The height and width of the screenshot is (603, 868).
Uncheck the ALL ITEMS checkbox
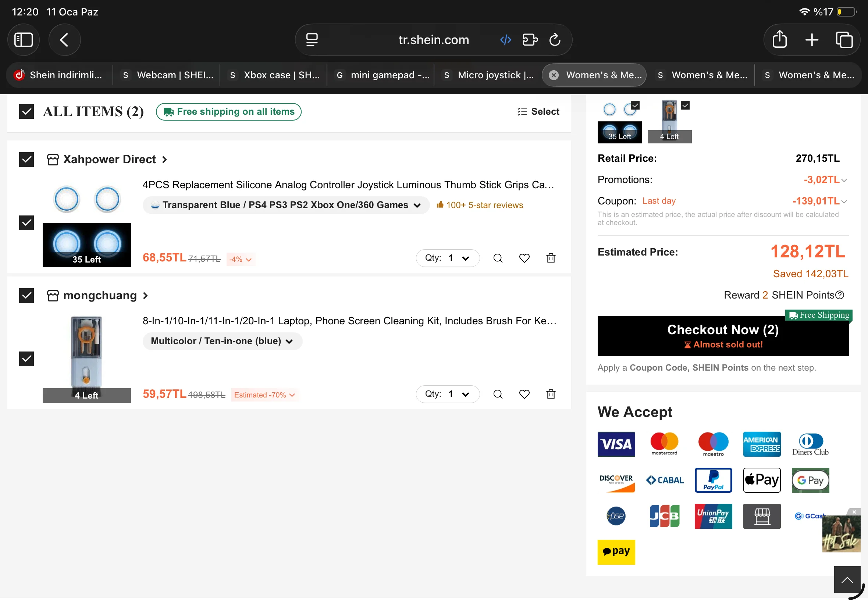tap(26, 111)
